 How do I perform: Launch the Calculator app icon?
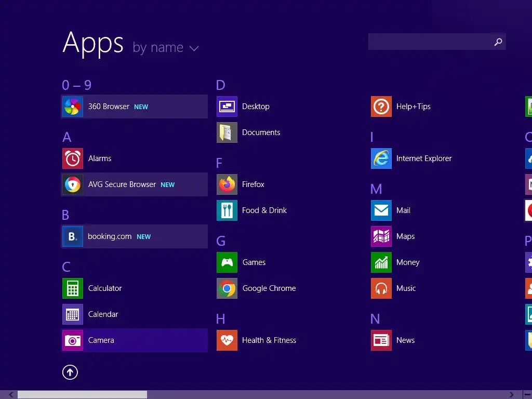point(73,288)
